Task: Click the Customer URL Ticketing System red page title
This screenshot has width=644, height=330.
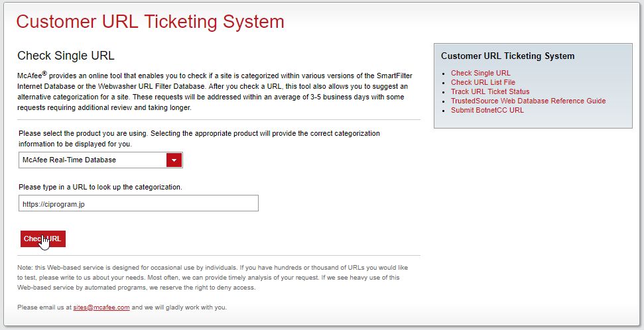Action: pos(151,21)
